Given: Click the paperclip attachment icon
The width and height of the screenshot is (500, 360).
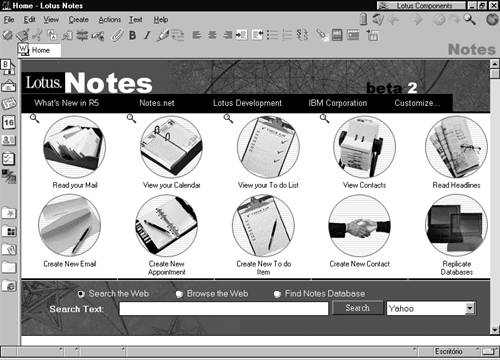Looking at the screenshot, I should pos(117,35).
